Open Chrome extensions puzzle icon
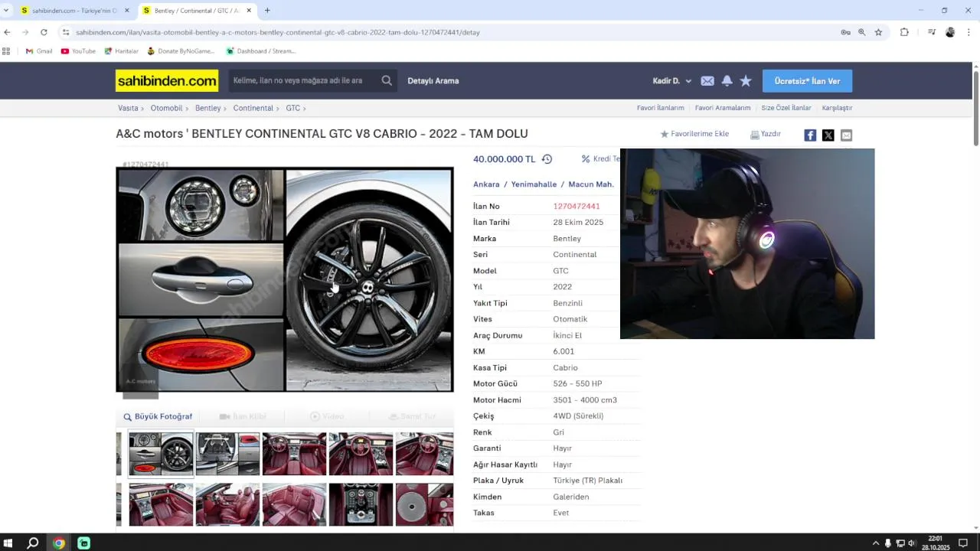980x551 pixels. tap(904, 32)
